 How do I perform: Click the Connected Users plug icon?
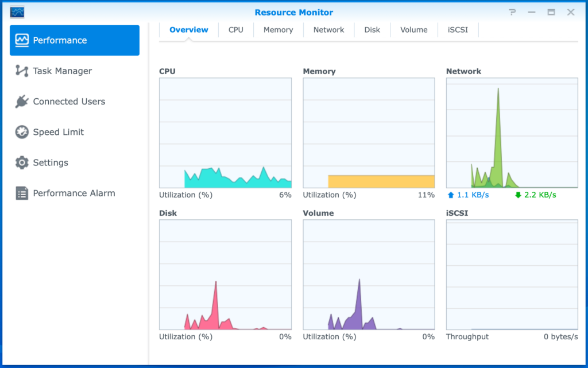click(x=22, y=101)
